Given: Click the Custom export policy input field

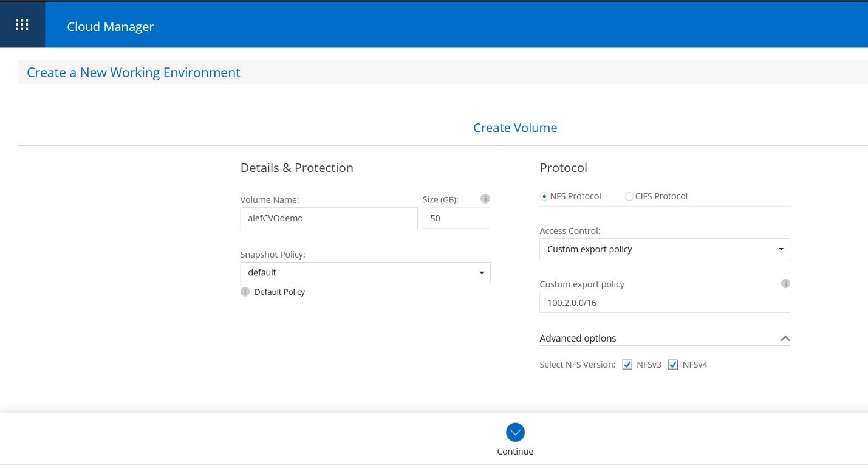Looking at the screenshot, I should click(665, 303).
